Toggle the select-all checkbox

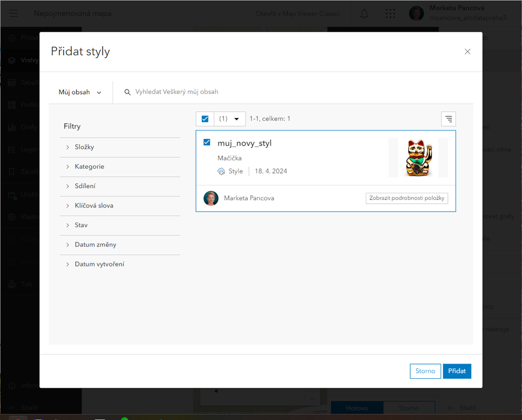(205, 119)
